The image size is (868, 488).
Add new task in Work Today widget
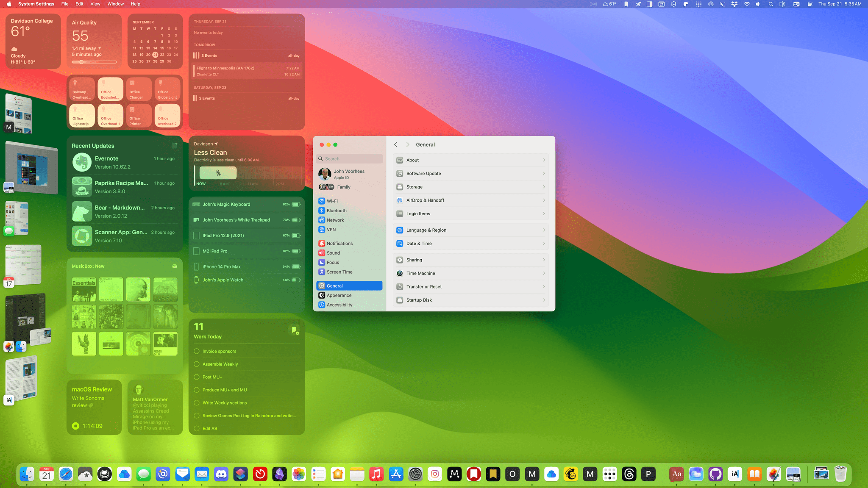(294, 330)
